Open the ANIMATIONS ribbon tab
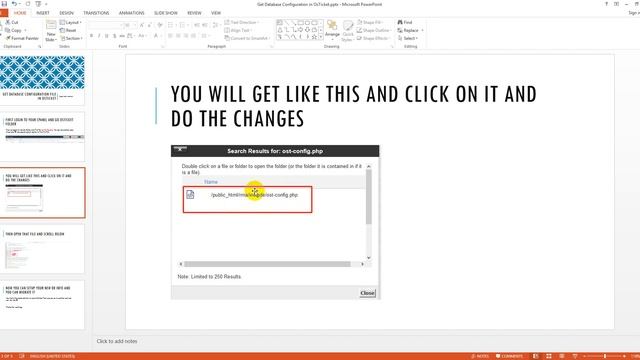640x360 pixels. 131,13
